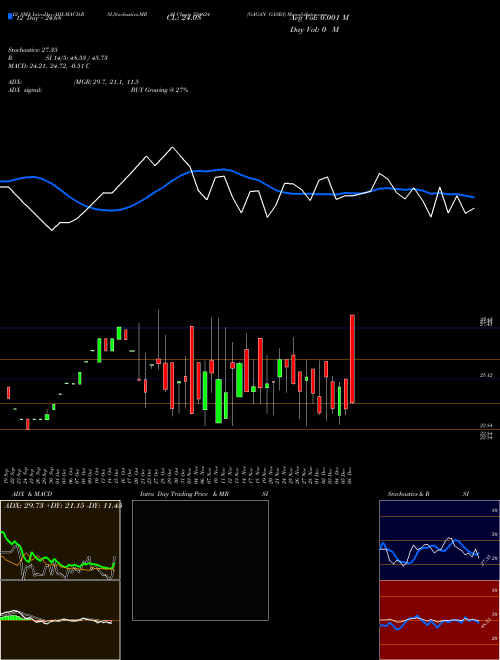The image size is (500, 660).
Task: Click the 'Stochastics: 27.33' readout
Action: [x=32, y=50]
